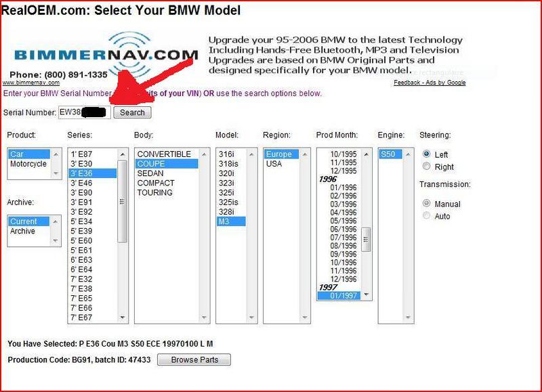This screenshot has width=542, height=392.
Task: Click the Series list scrollbar thumb
Action: point(122,201)
